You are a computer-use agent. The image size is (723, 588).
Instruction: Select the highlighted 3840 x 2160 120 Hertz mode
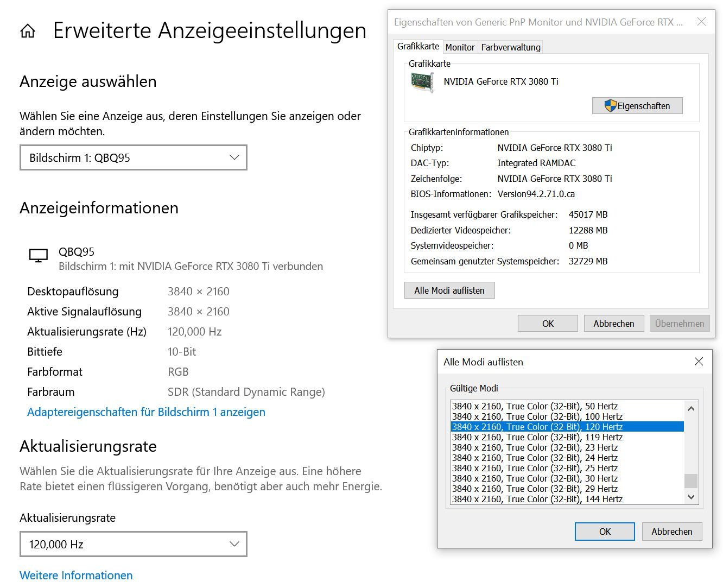[567, 427]
